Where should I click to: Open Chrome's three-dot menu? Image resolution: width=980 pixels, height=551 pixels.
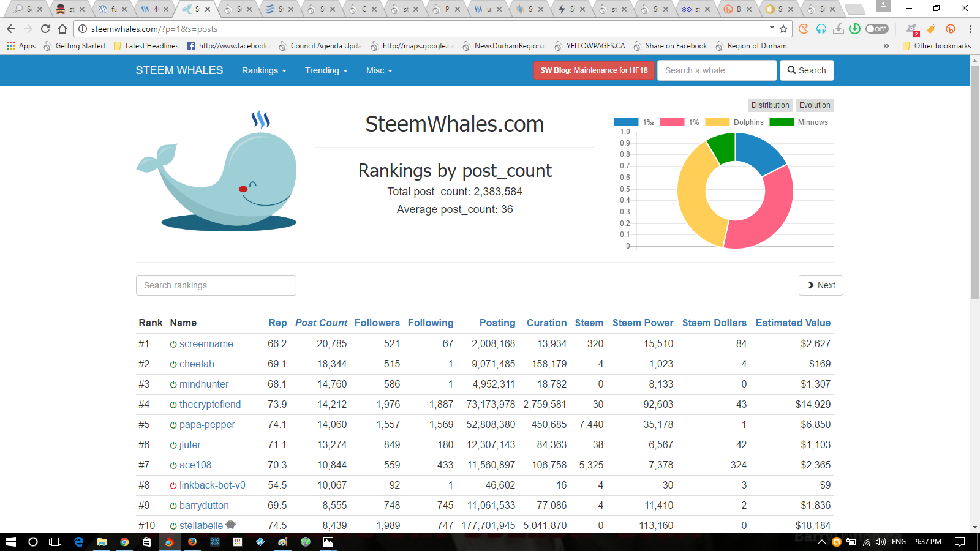(970, 29)
